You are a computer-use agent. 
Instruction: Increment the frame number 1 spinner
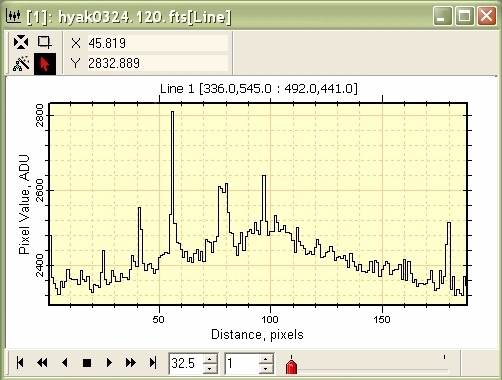point(266,359)
